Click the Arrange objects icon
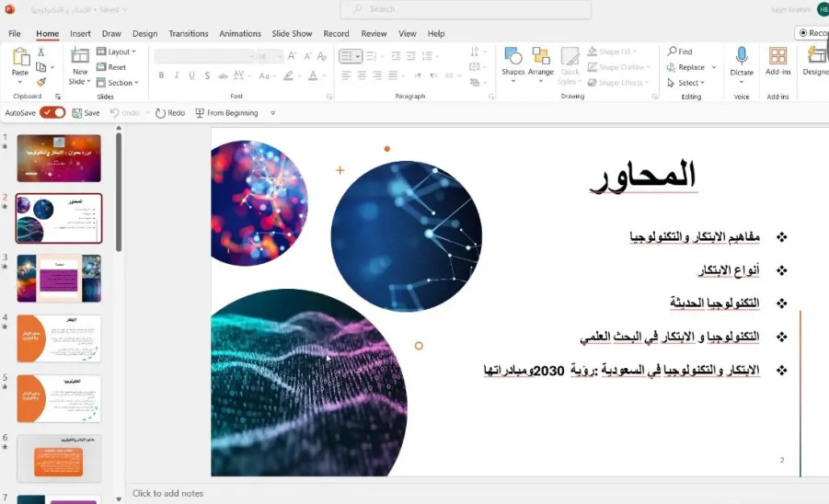Image resolution: width=829 pixels, height=504 pixels. [540, 65]
